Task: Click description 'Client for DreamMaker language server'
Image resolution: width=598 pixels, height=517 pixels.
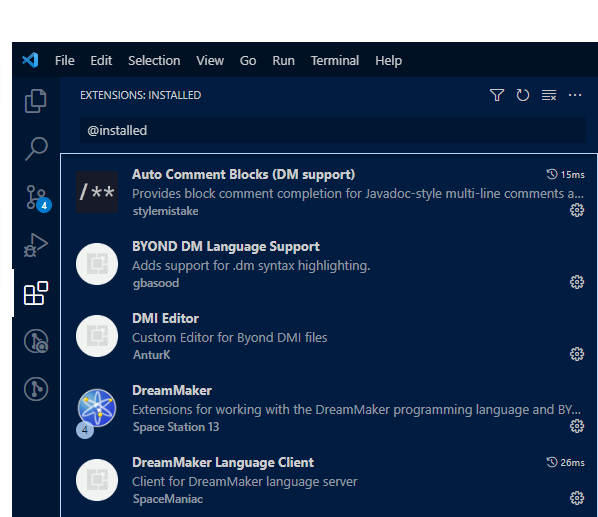Action: coord(244,482)
